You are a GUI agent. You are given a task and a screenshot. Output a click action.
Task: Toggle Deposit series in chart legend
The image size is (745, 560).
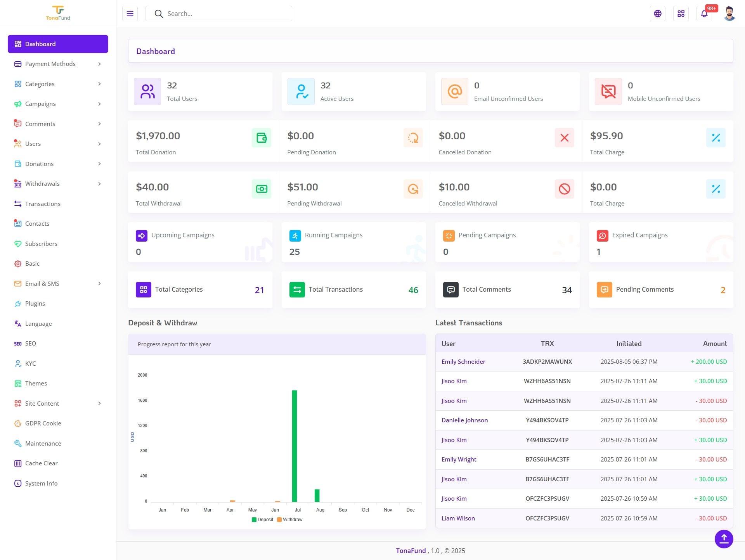click(x=263, y=520)
